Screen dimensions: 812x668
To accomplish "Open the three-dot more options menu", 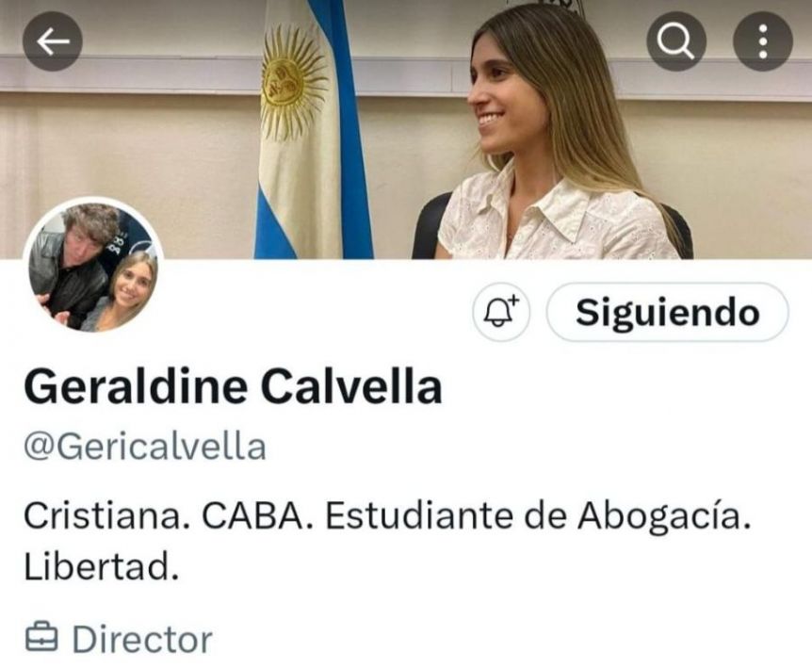I will pyautogui.click(x=763, y=41).
